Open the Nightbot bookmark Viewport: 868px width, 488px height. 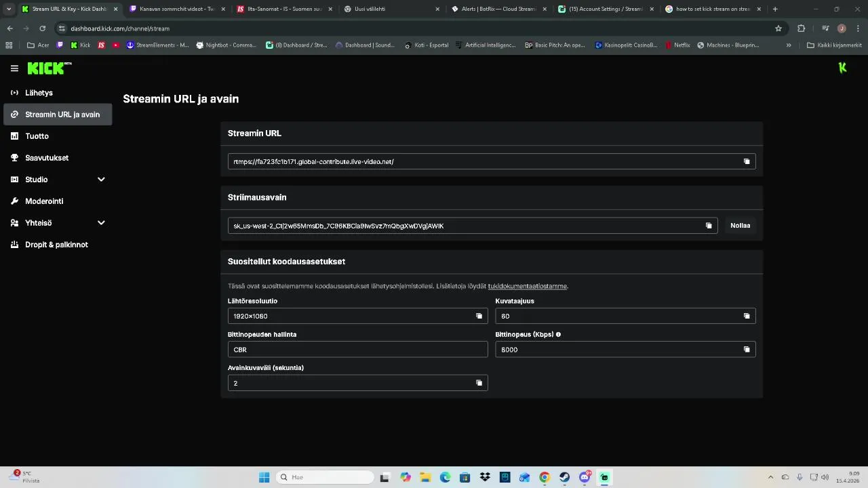[x=226, y=45]
